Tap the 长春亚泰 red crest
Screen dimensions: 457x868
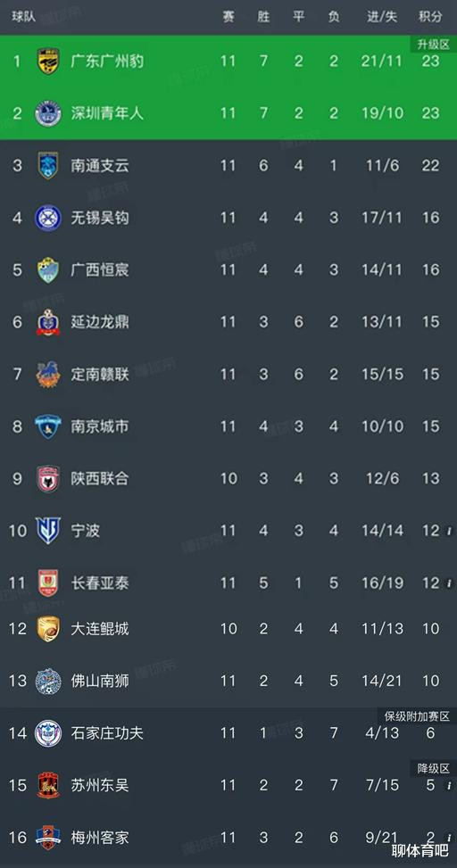(48, 583)
